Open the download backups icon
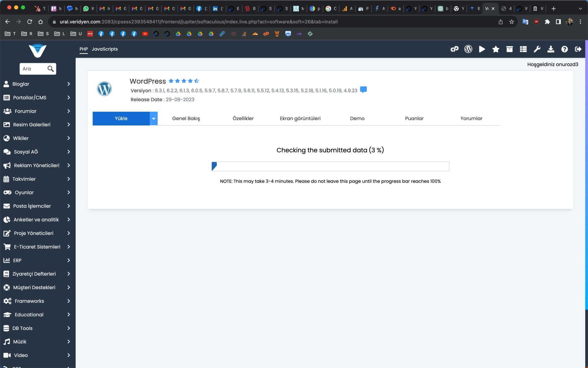Viewport: 588px width, 368px height. tap(551, 49)
